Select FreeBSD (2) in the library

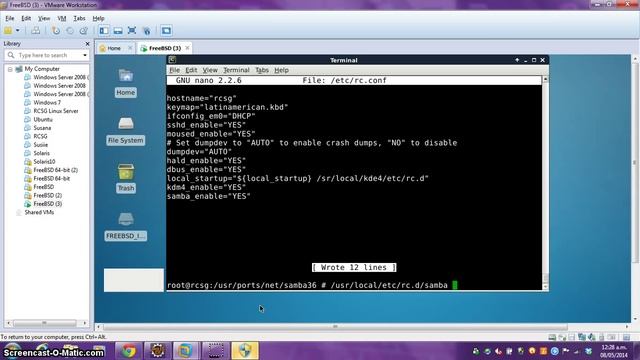pos(47,195)
